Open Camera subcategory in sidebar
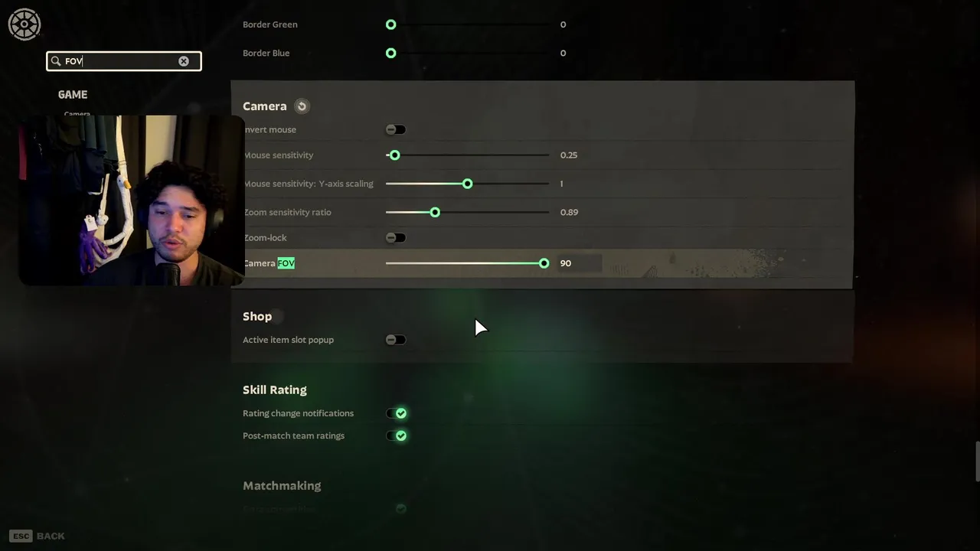Image resolution: width=980 pixels, height=551 pixels. point(77,114)
